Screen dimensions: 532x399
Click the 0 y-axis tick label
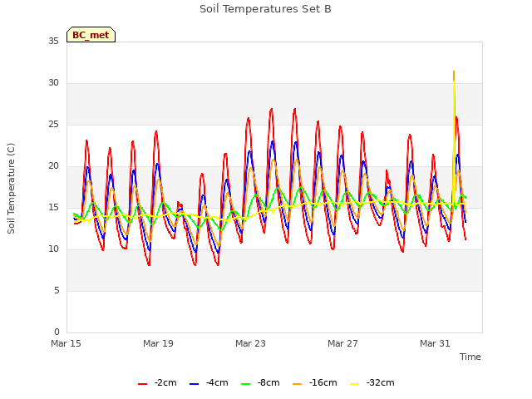point(57,332)
